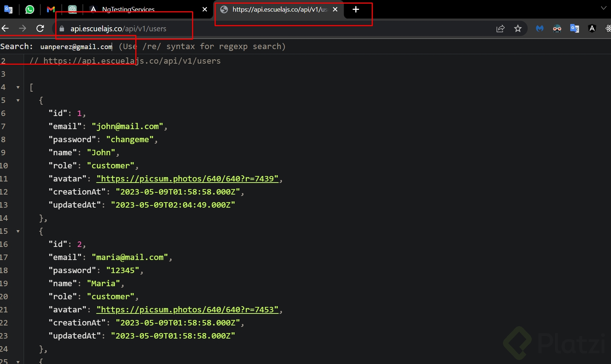Click the id value 1
The width and height of the screenshot is (611, 364).
[79, 113]
